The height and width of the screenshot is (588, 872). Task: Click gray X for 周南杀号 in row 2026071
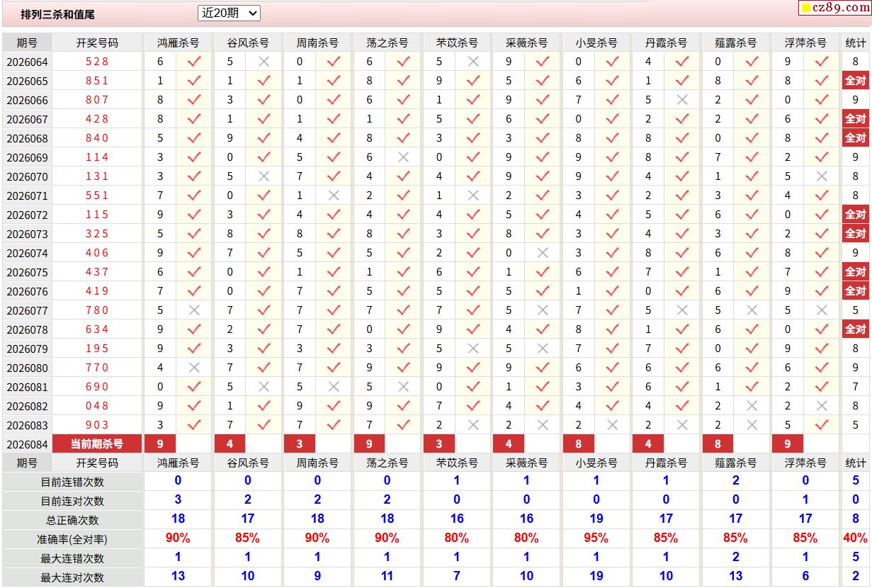coord(334,196)
